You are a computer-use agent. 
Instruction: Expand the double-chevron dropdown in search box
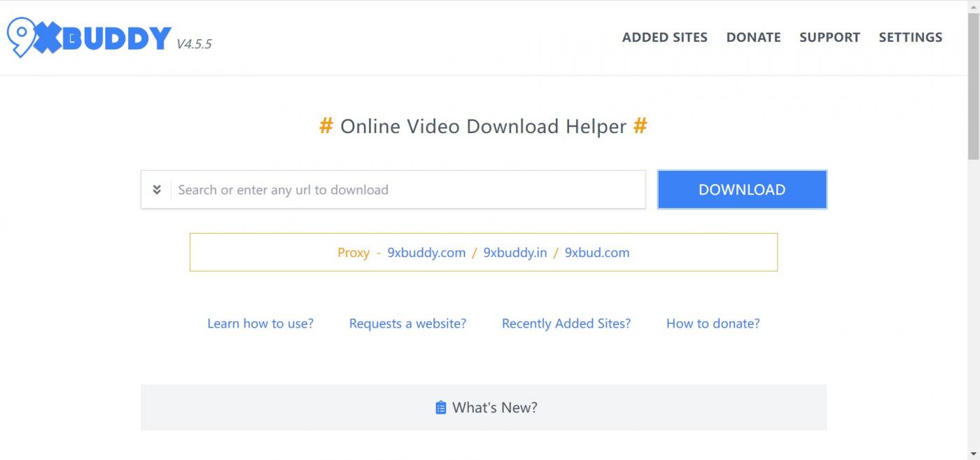(x=157, y=190)
